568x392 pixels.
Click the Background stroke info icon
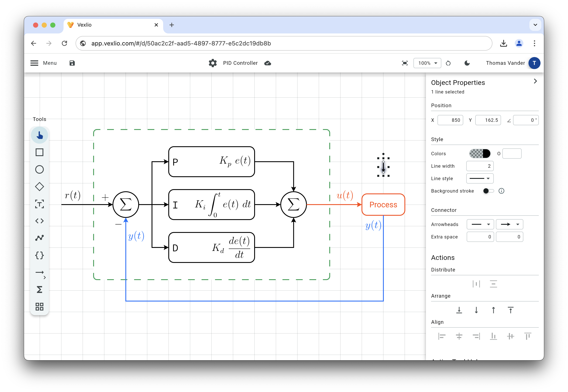coord(501,191)
